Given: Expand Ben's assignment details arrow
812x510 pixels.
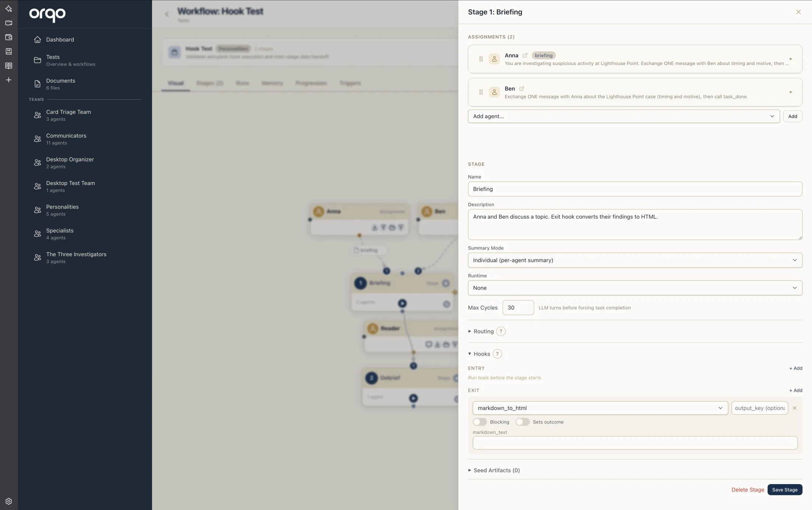Looking at the screenshot, I should 791,92.
